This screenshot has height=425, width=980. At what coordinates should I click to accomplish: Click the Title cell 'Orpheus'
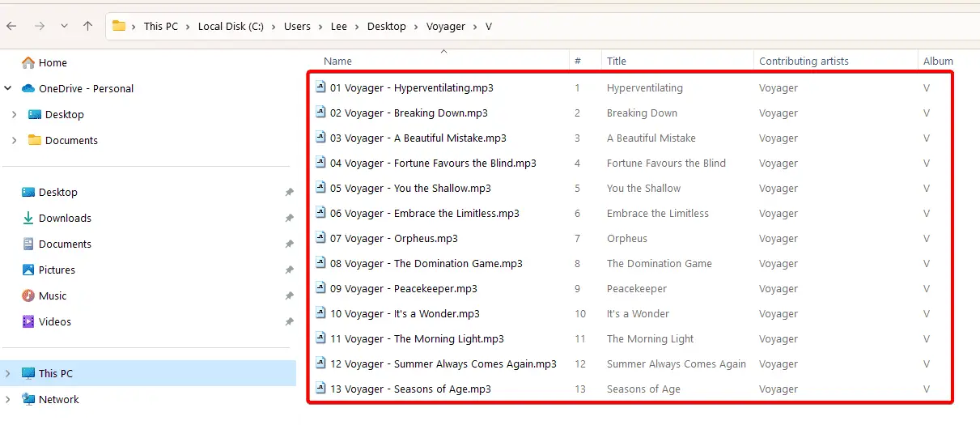627,238
